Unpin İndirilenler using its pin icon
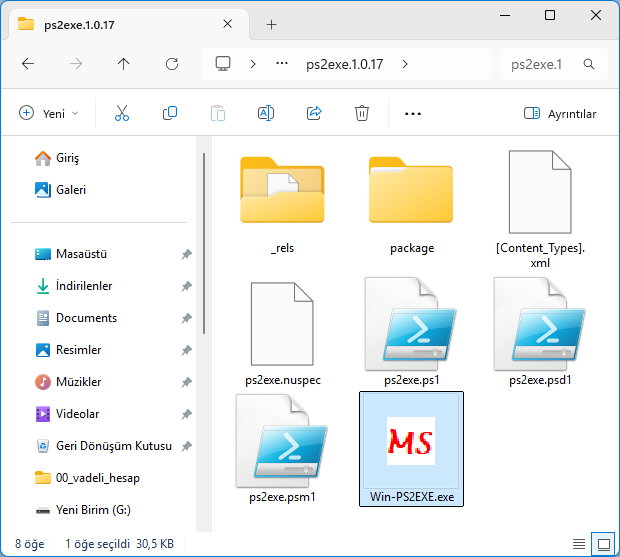The width and height of the screenshot is (620, 557). pos(187,286)
